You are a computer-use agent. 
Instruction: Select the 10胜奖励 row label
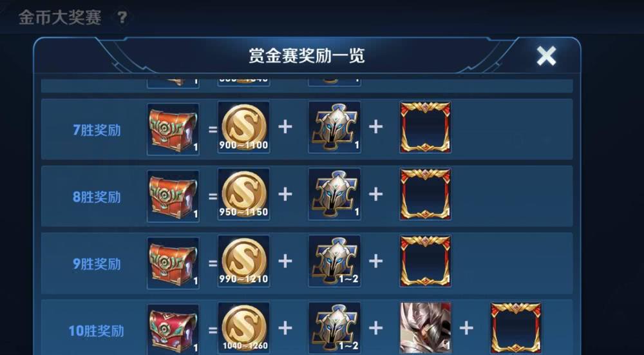(96, 331)
